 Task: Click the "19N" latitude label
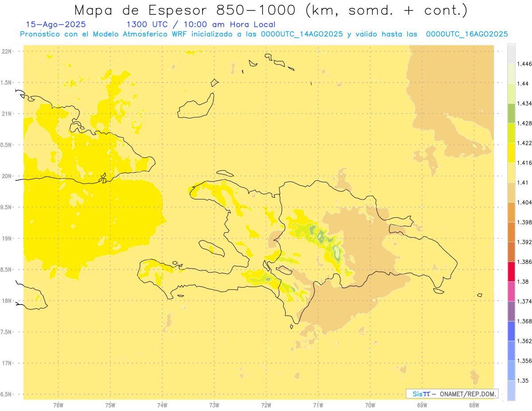pos(7,239)
